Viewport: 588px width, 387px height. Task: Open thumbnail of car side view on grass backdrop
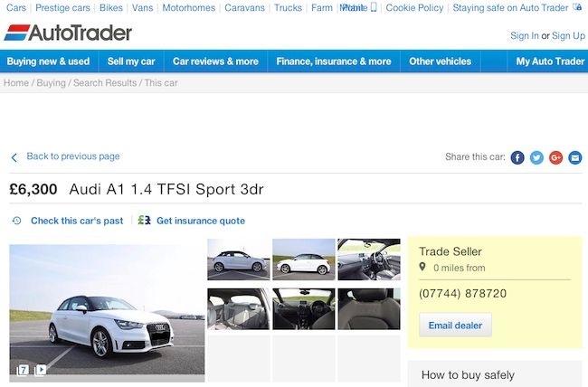coord(304,260)
